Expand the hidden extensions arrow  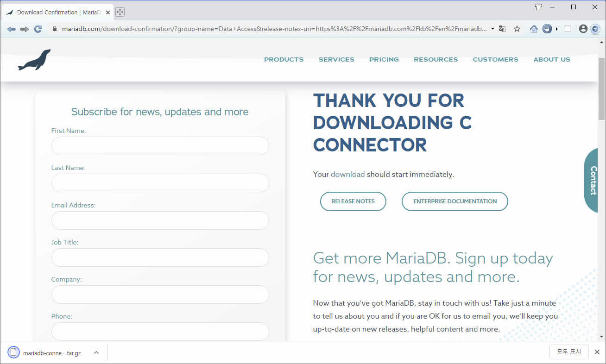(x=557, y=29)
